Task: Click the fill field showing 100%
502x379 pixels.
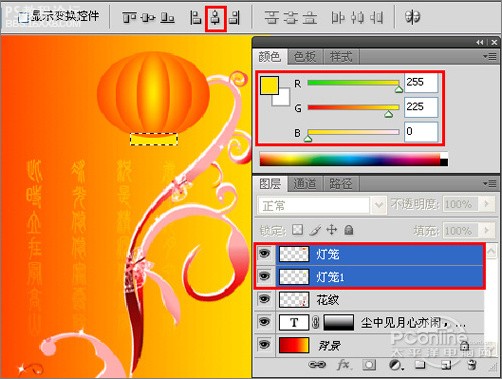Action: pyautogui.click(x=461, y=231)
